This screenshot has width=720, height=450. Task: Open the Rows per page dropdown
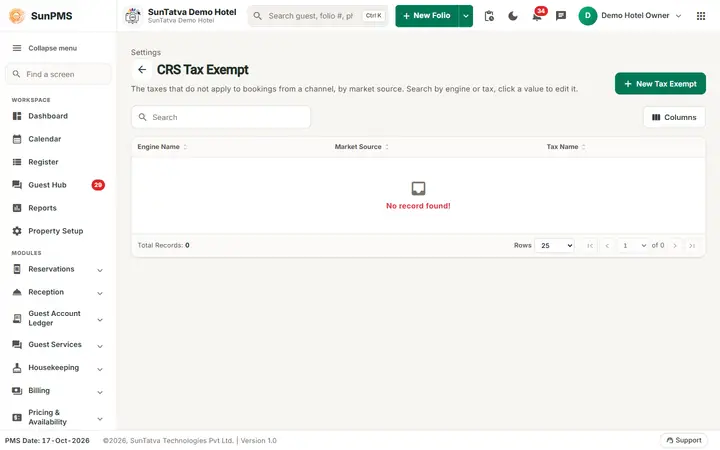coord(554,246)
